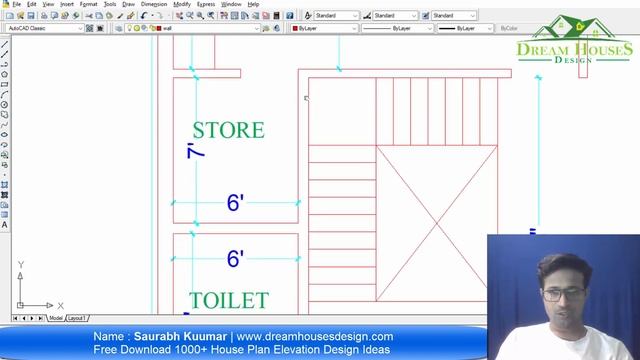Open the Dimension menu
Screen dimensions: 640x360
[154, 4]
